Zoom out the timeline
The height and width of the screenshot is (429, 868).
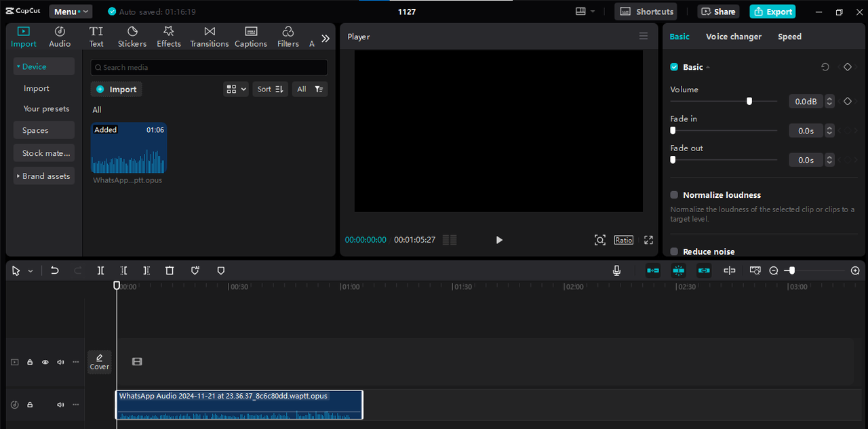pos(774,270)
